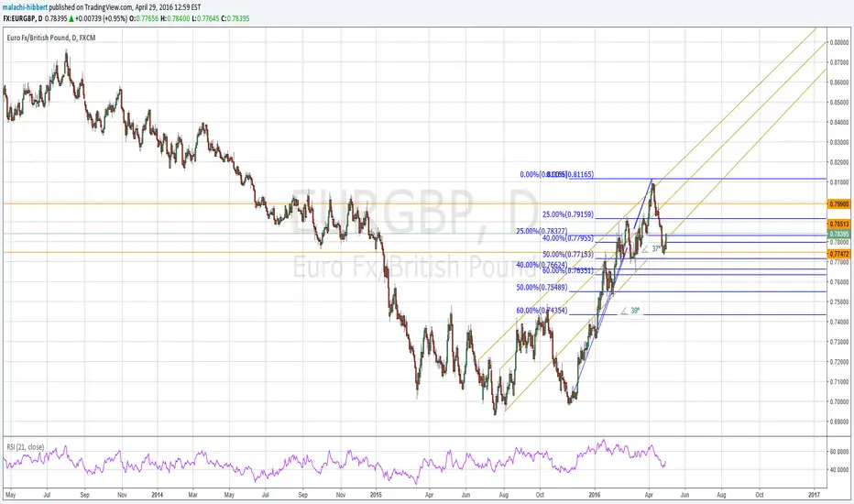This screenshot has height=504, width=854.
Task: Click the Euro Fx/British Pound, D, FXCM legend
Action: click(51, 38)
